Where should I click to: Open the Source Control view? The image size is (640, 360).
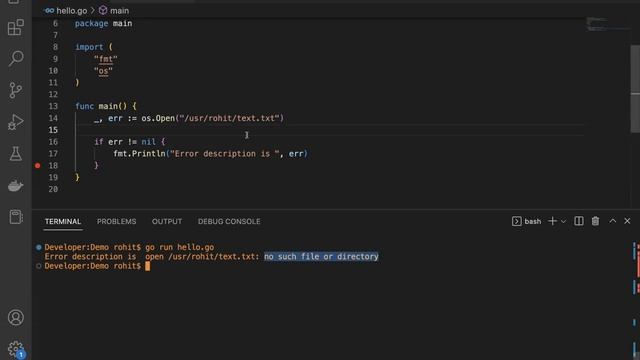pyautogui.click(x=16, y=90)
